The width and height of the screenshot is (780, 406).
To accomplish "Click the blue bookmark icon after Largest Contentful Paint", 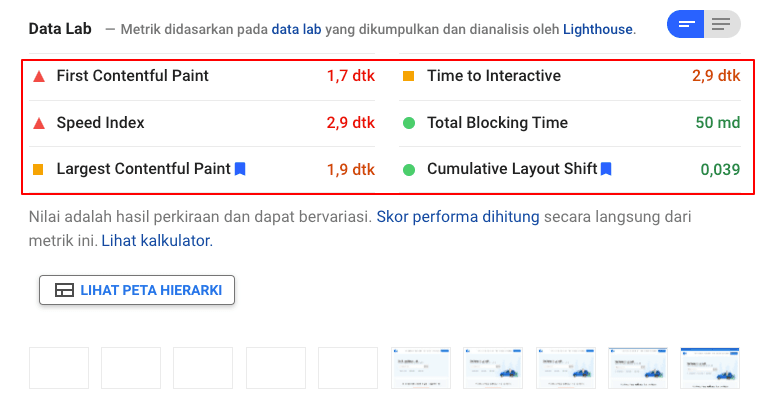I will click(x=240, y=169).
